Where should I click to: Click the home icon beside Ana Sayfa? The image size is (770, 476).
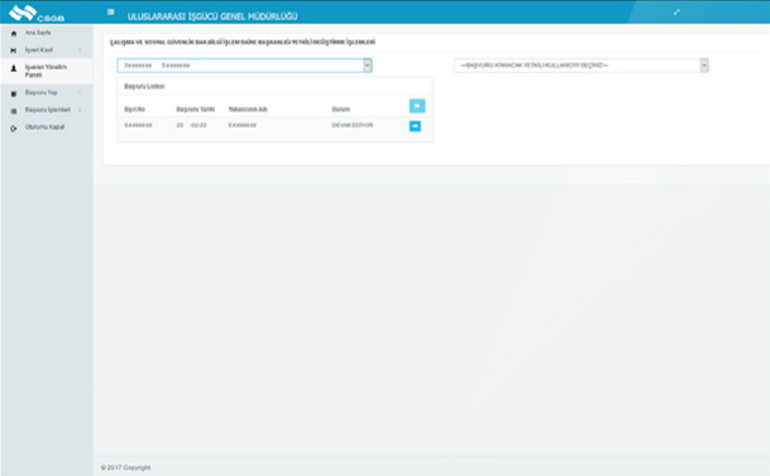pyautogui.click(x=13, y=34)
